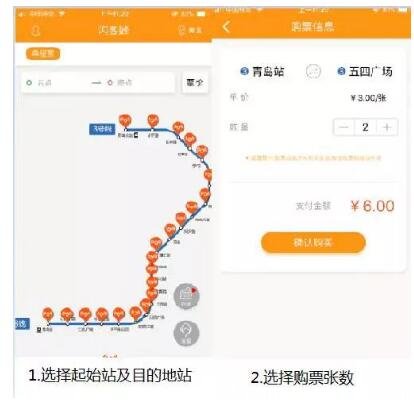Screen dimensions: 414x408
Task: Click the blue Line 3 label
Action: (x=102, y=129)
